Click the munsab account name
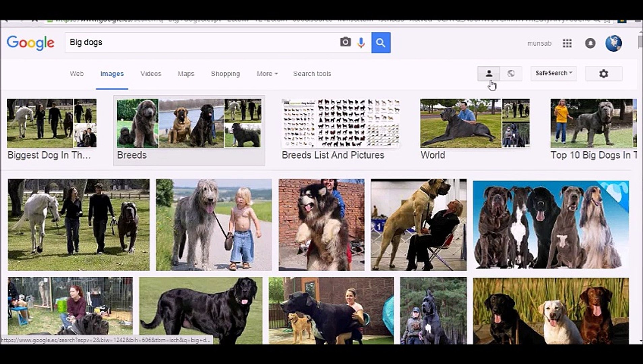The height and width of the screenshot is (364, 643). click(539, 43)
